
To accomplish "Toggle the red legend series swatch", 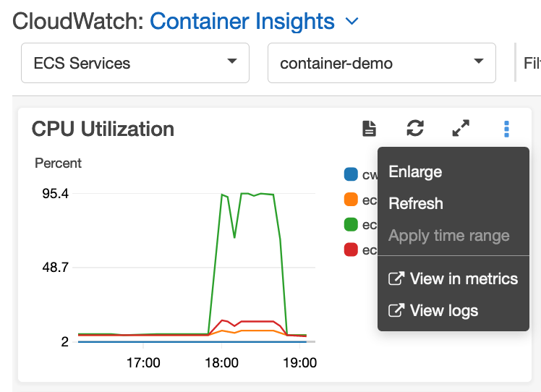I will 351,250.
